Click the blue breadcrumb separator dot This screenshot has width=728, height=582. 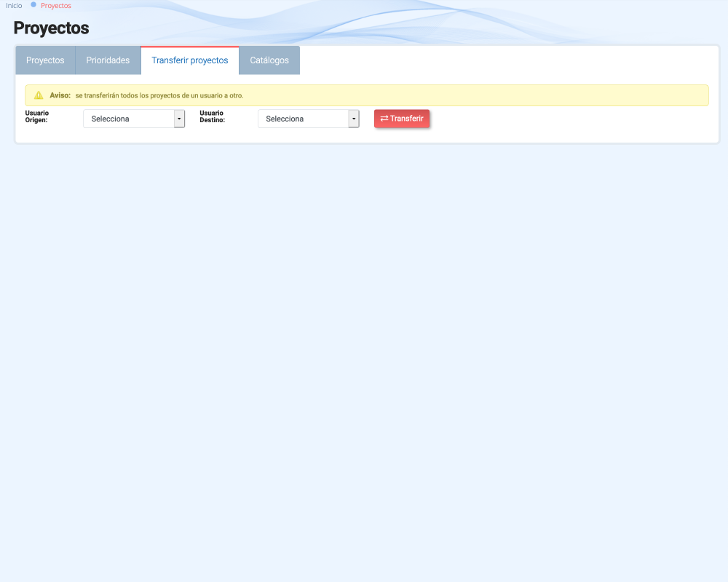pyautogui.click(x=33, y=5)
